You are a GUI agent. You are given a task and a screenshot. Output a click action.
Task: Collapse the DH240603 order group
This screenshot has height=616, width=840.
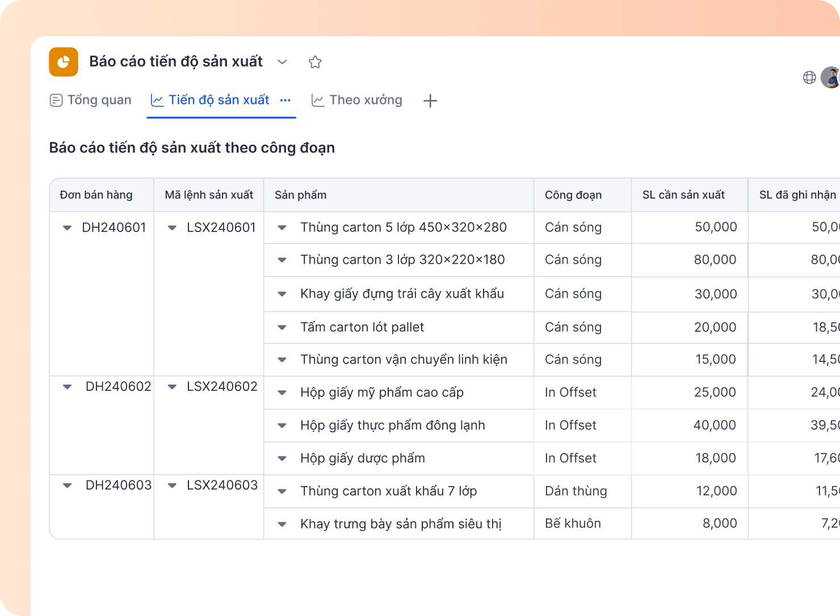(67, 486)
